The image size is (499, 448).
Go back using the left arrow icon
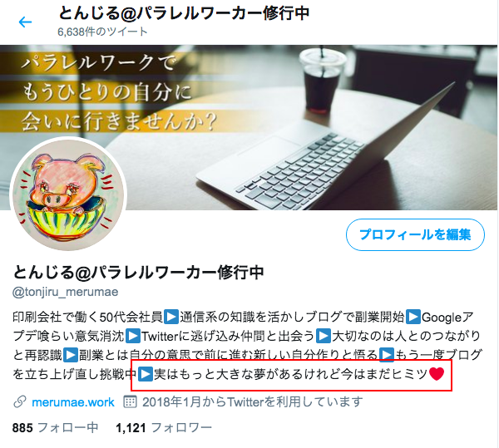click(25, 22)
